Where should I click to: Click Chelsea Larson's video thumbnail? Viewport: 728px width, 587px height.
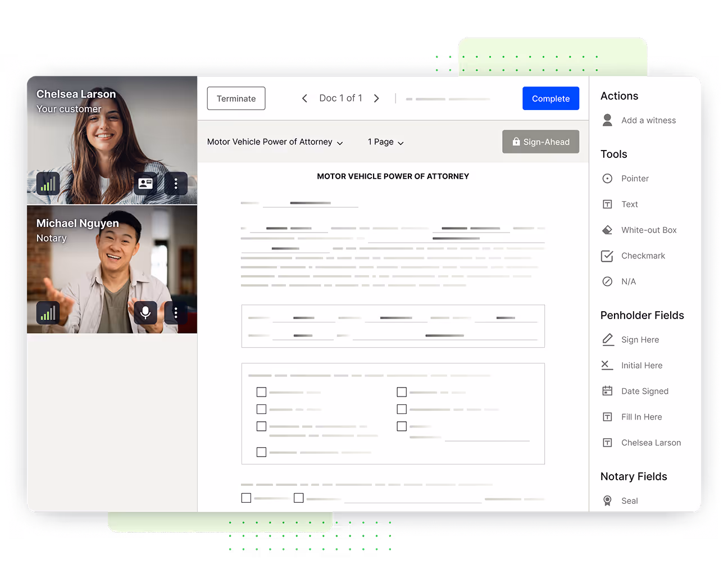112,140
